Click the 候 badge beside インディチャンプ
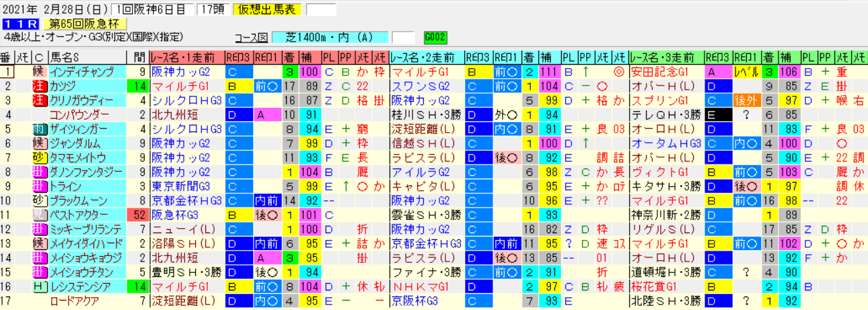This screenshot has width=868, height=310. point(38,71)
